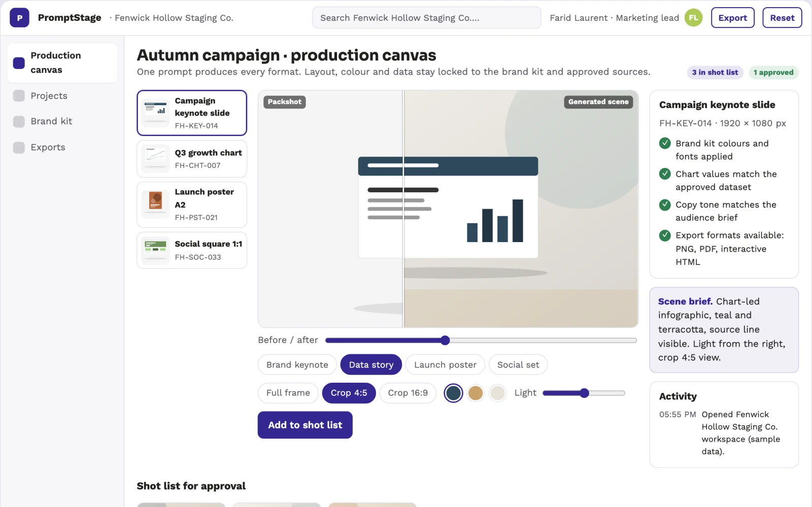
Task: Pick the tan terracotta colour swatch
Action: point(476,393)
